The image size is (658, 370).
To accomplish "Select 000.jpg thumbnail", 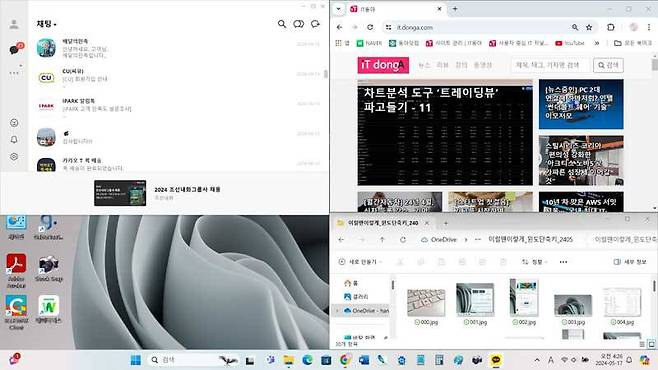I will pos(426,302).
